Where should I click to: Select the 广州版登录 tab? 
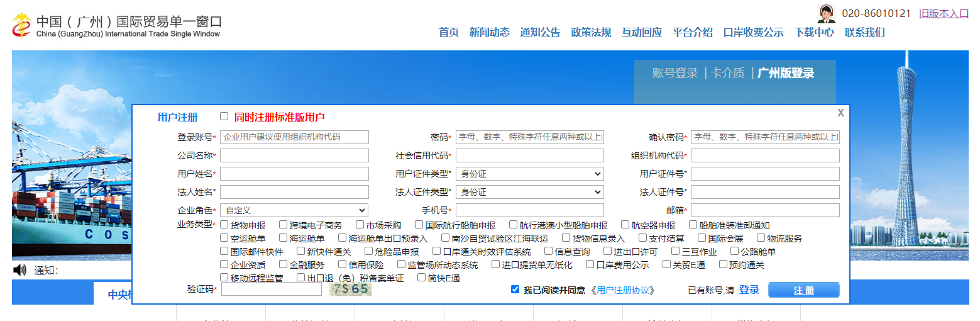coord(785,73)
